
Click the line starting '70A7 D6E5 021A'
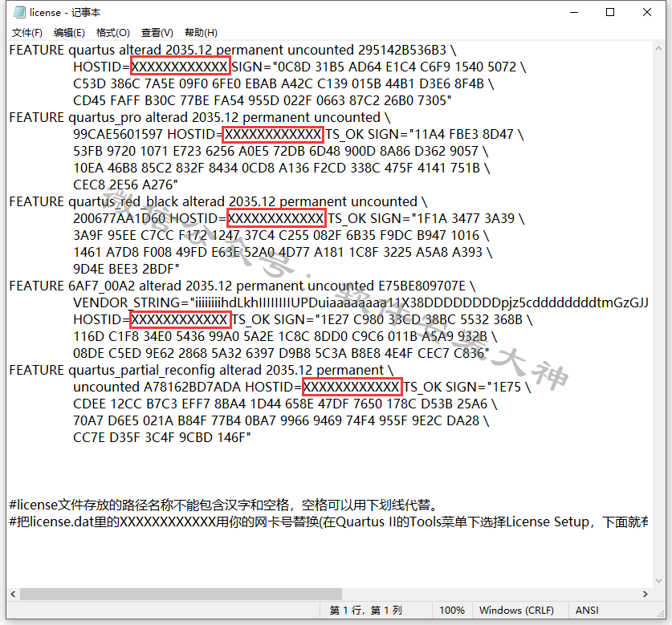tap(281, 420)
